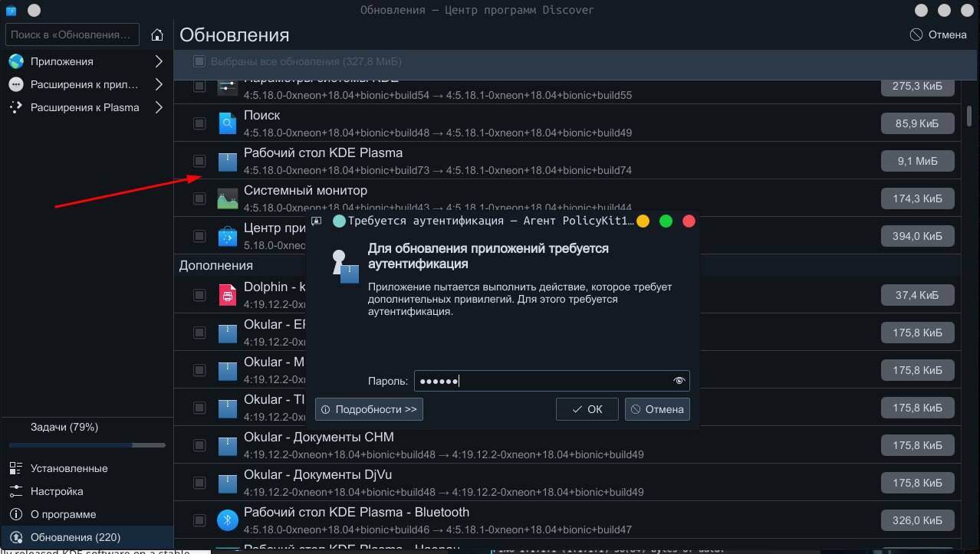Click the KDE system settings package icon
This screenshot has width=980, height=554.
click(x=228, y=87)
